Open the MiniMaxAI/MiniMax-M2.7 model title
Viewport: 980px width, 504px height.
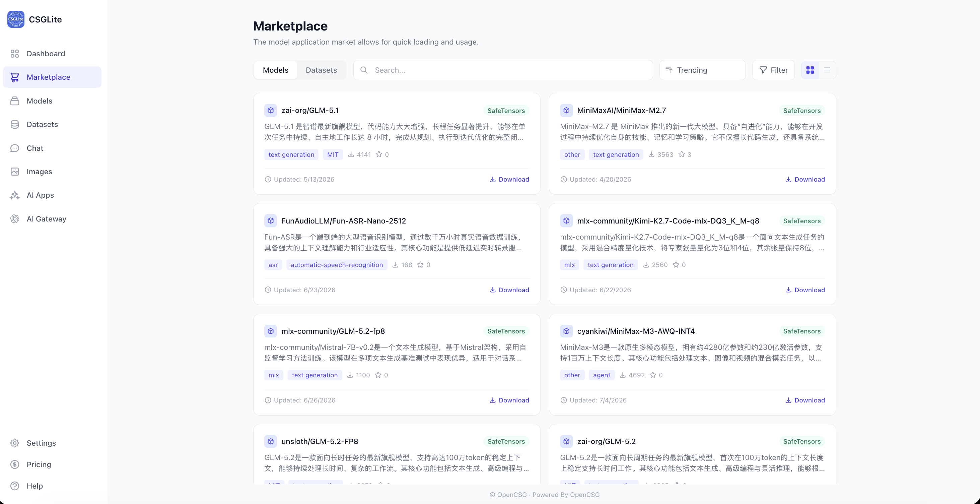[x=622, y=110]
